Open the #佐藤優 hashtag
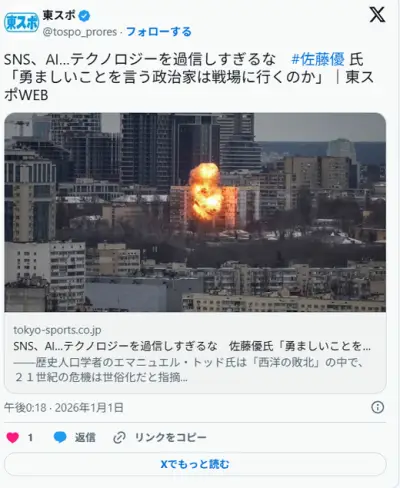This screenshot has width=400, height=488. 318,60
